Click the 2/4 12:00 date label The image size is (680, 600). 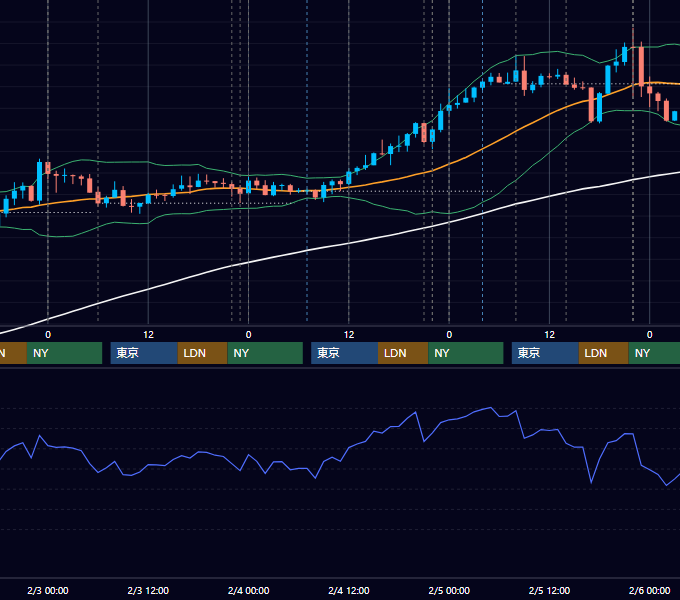[x=349, y=590]
